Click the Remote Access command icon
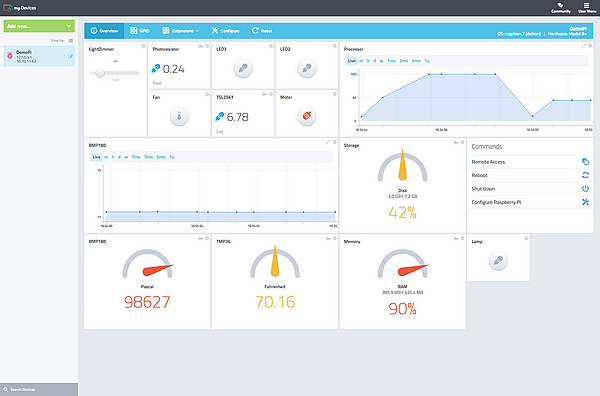 (585, 162)
